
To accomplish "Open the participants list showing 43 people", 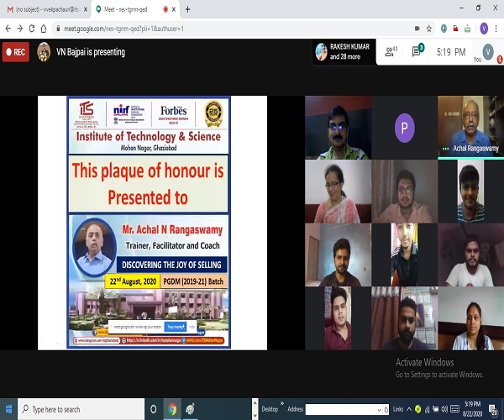I will 391,51.
